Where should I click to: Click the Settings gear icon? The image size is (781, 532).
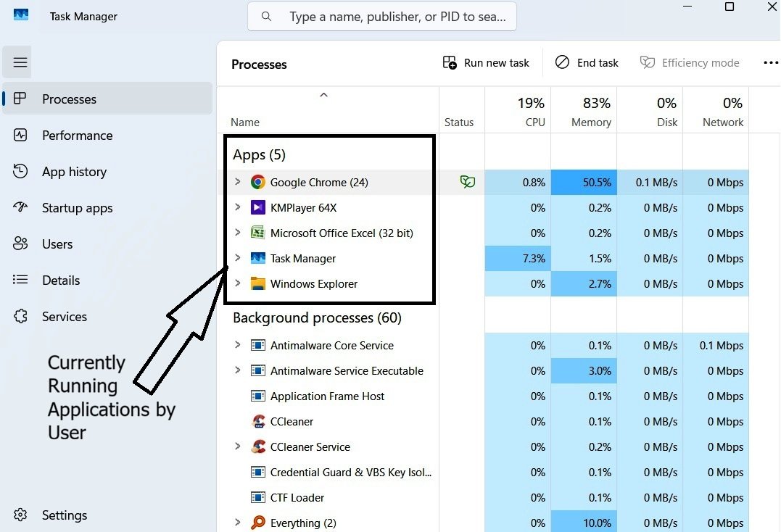tap(20, 515)
